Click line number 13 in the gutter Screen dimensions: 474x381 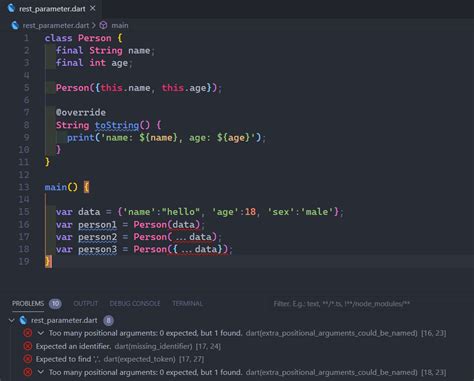(x=24, y=187)
